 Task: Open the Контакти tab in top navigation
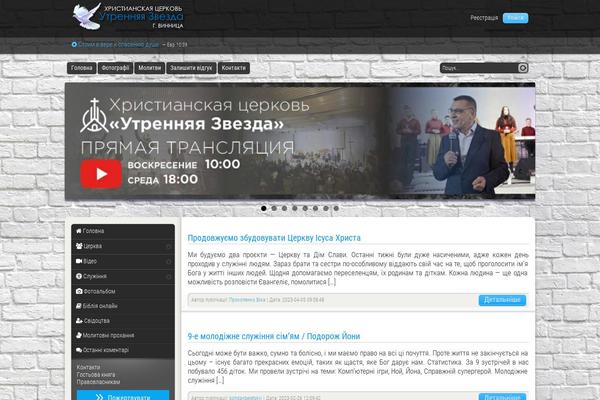pyautogui.click(x=234, y=68)
